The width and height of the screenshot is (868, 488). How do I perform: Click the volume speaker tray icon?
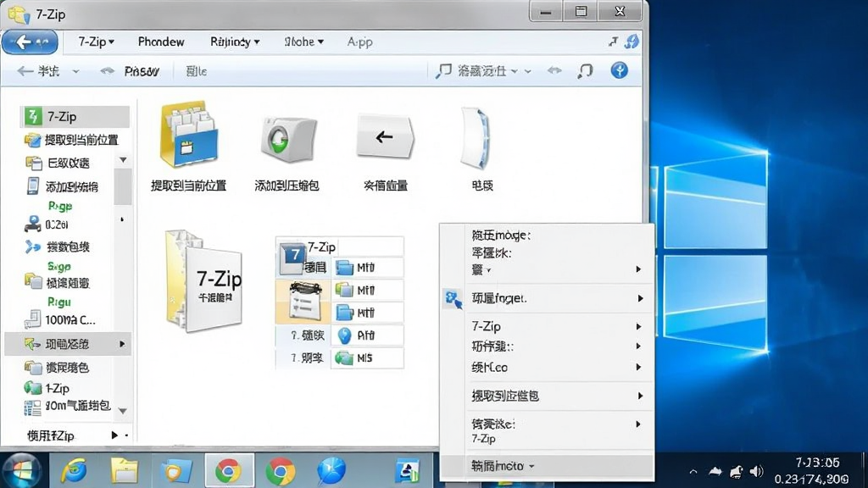tap(755, 471)
